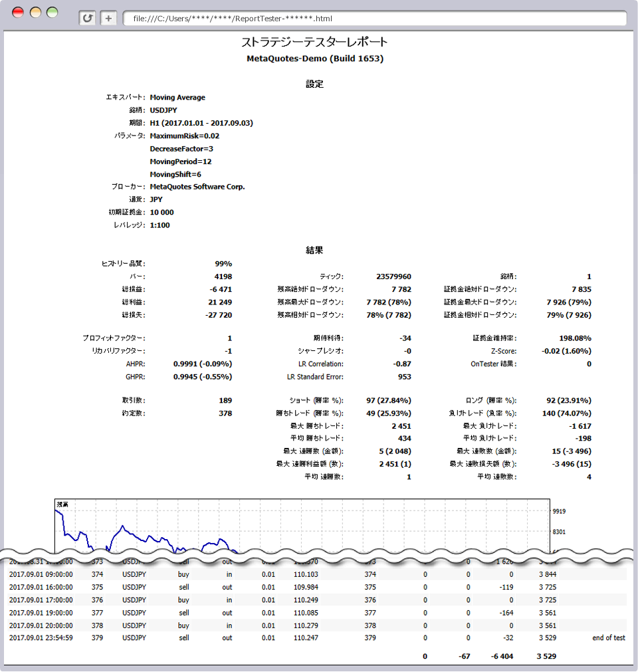Viewport: 638px width, 672px height.
Task: Select largest profit trade 2 451
Action: 401,426
